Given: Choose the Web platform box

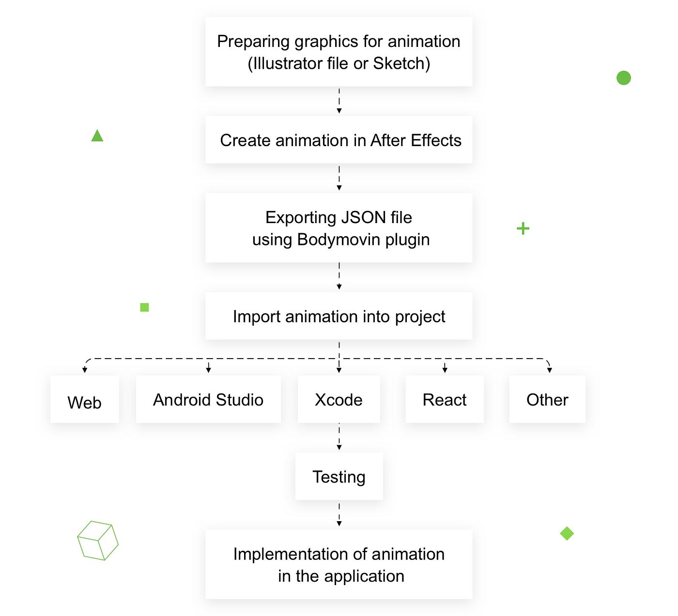Looking at the screenshot, I should tap(85, 399).
